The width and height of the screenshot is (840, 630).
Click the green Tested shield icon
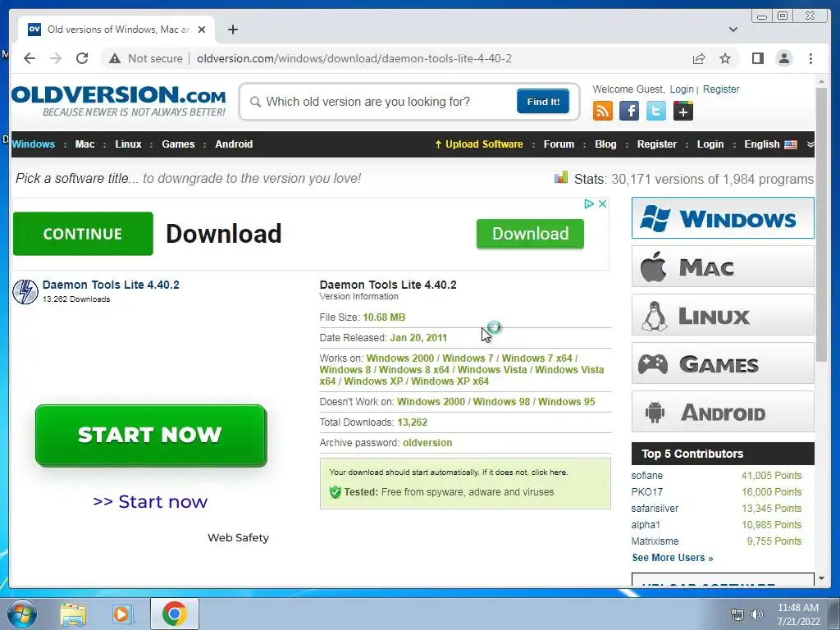click(x=336, y=492)
